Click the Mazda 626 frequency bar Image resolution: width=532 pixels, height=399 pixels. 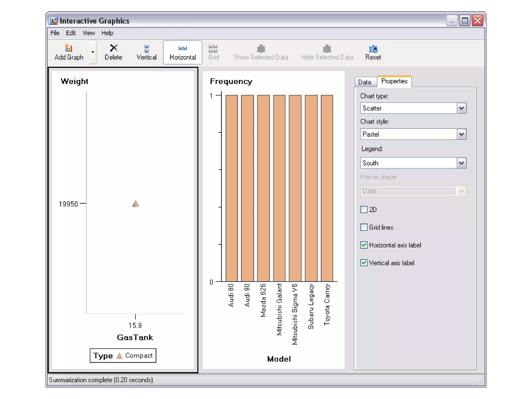coord(263,188)
